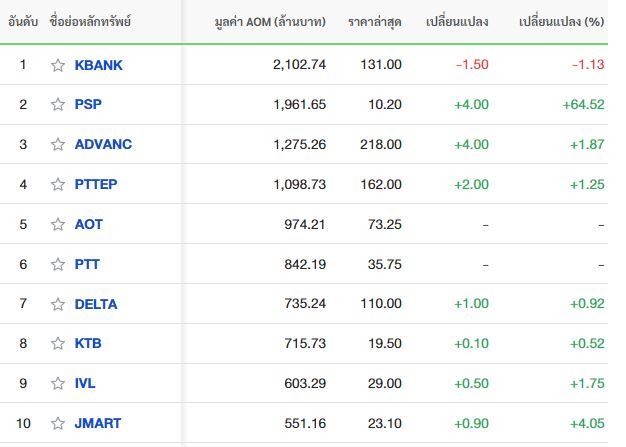
Task: Click the JMART star icon
Action: pos(58,423)
